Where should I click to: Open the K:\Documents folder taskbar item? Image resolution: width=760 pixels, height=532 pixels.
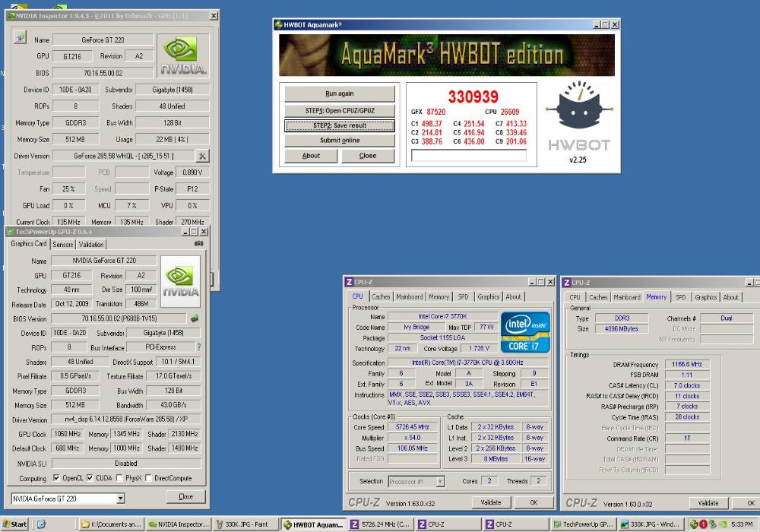point(111,524)
